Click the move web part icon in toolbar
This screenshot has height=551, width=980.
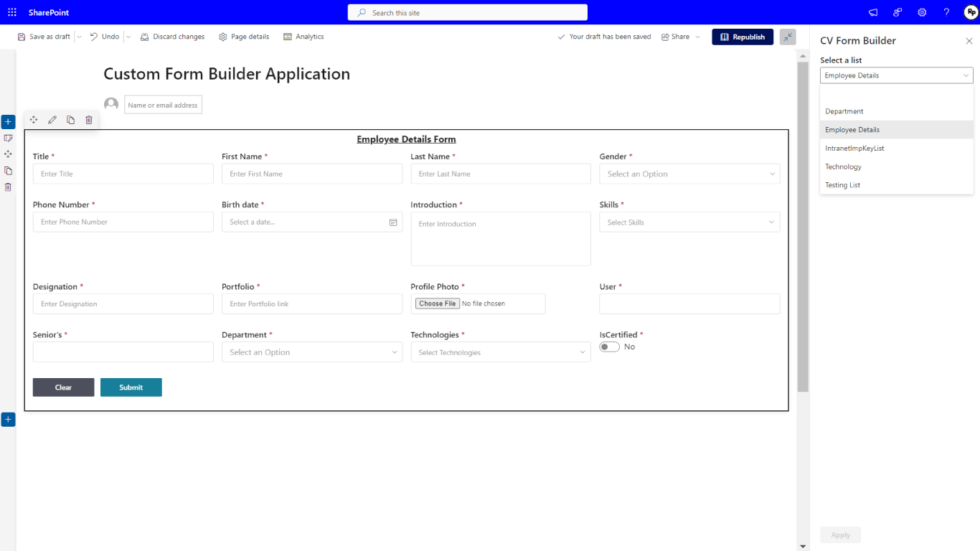pos(34,120)
